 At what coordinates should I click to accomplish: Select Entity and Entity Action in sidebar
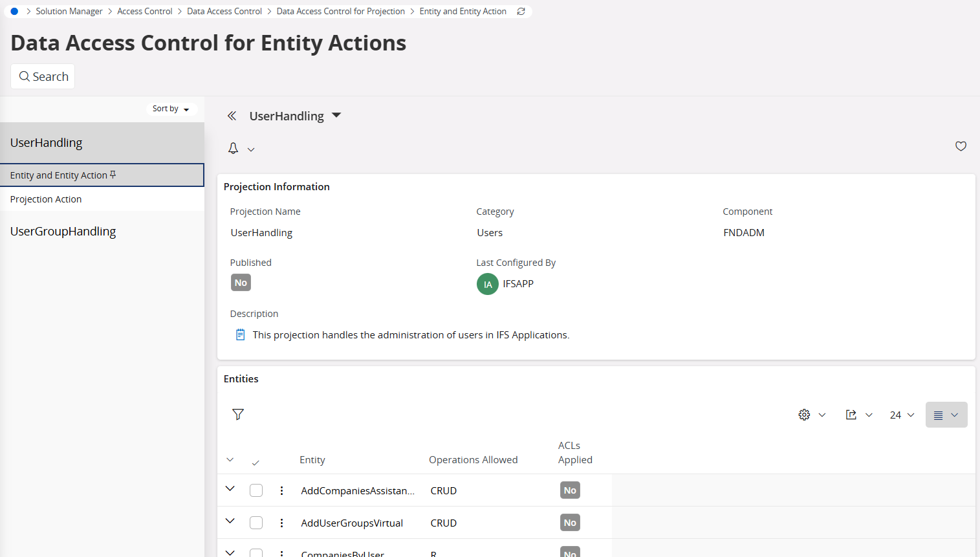click(x=102, y=175)
